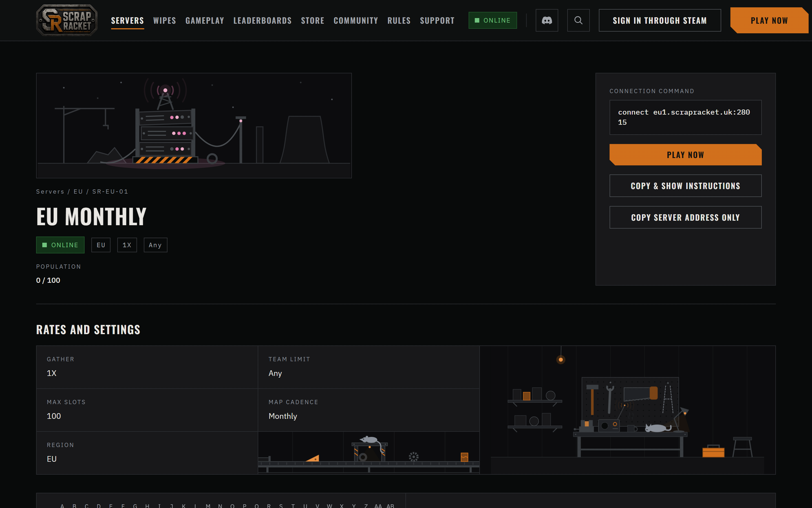This screenshot has width=812, height=508.
Task: Click Copy Server Address Only
Action: click(685, 217)
